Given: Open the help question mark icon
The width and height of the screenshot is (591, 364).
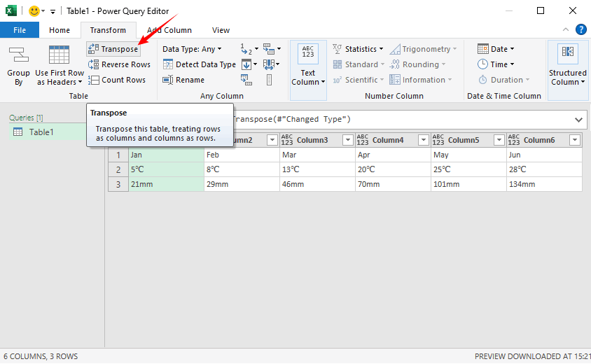Looking at the screenshot, I should coord(580,29).
